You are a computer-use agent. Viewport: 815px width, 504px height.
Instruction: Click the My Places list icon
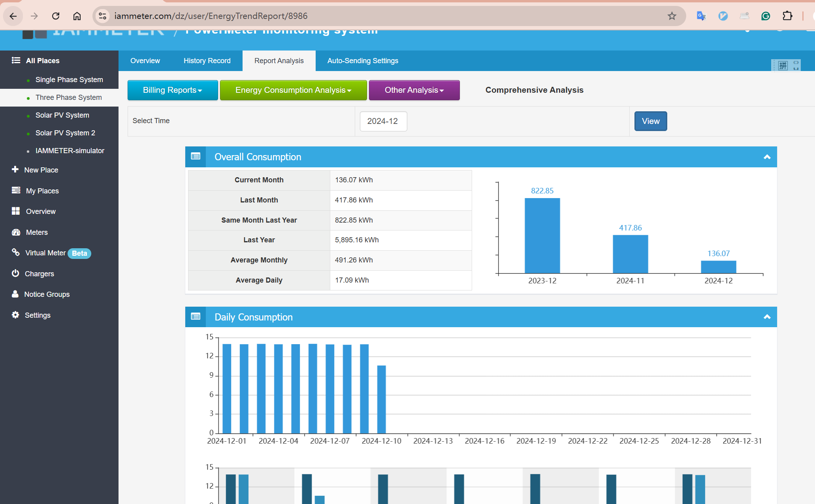click(x=16, y=190)
